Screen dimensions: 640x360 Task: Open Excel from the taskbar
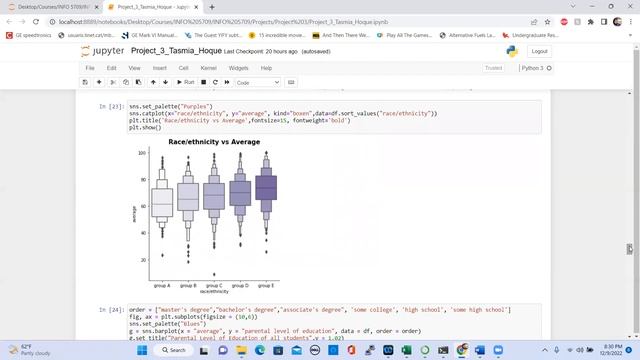click(x=407, y=350)
